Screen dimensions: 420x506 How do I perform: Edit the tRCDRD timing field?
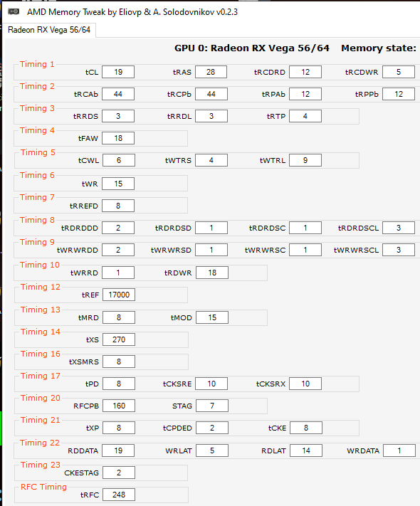tap(305, 72)
